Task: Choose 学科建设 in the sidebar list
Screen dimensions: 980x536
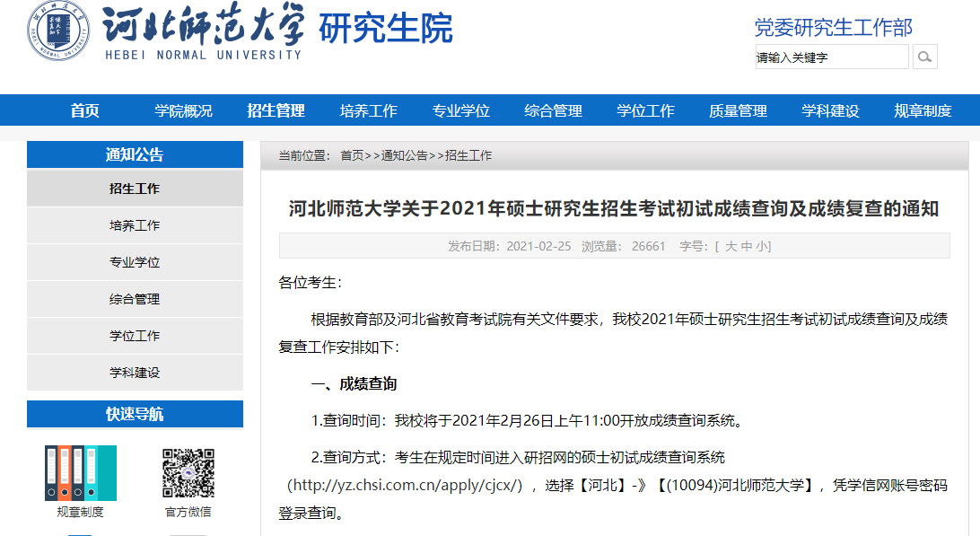Action: 135,373
